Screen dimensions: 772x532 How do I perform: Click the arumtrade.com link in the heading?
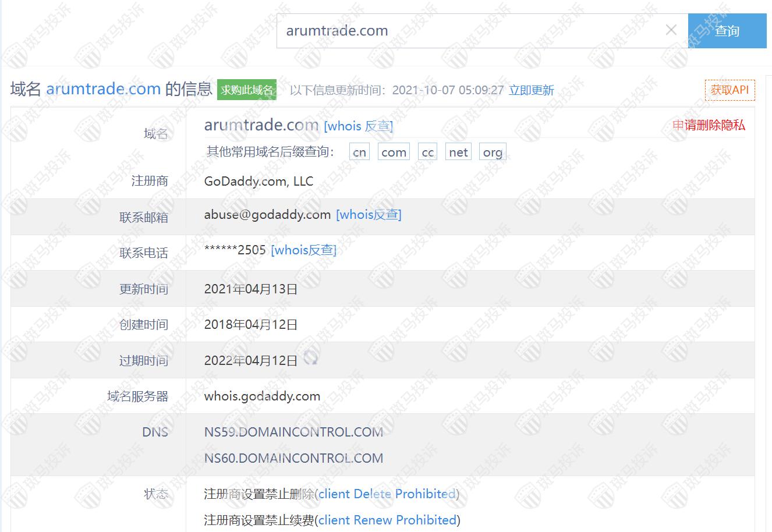[103, 89]
